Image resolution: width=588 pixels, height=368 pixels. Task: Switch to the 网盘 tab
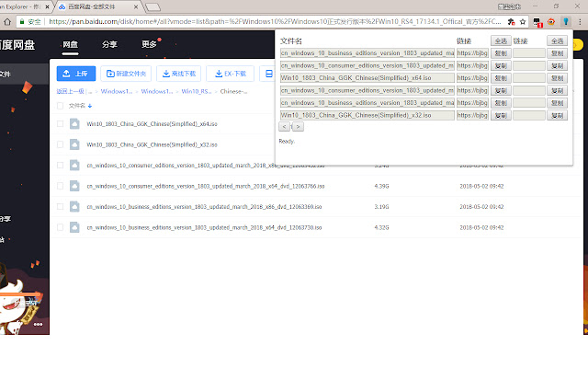pos(70,44)
